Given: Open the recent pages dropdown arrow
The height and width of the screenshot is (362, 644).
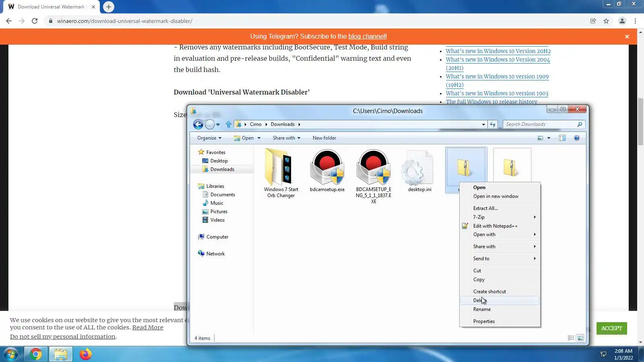Looking at the screenshot, I should [218, 125].
